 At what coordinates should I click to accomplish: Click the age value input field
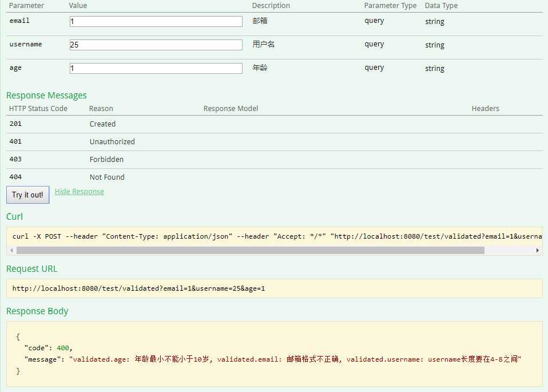tap(156, 68)
